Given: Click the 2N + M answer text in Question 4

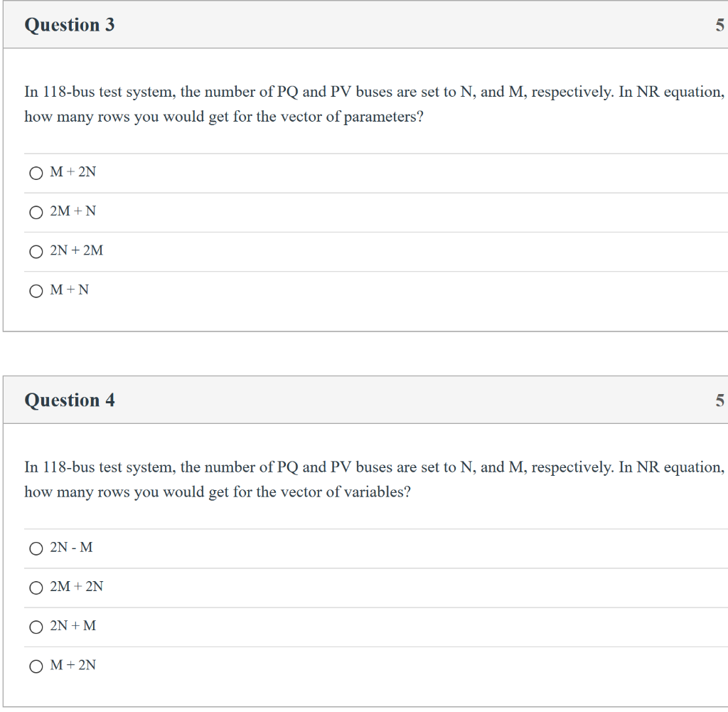Looking at the screenshot, I should (72, 626).
